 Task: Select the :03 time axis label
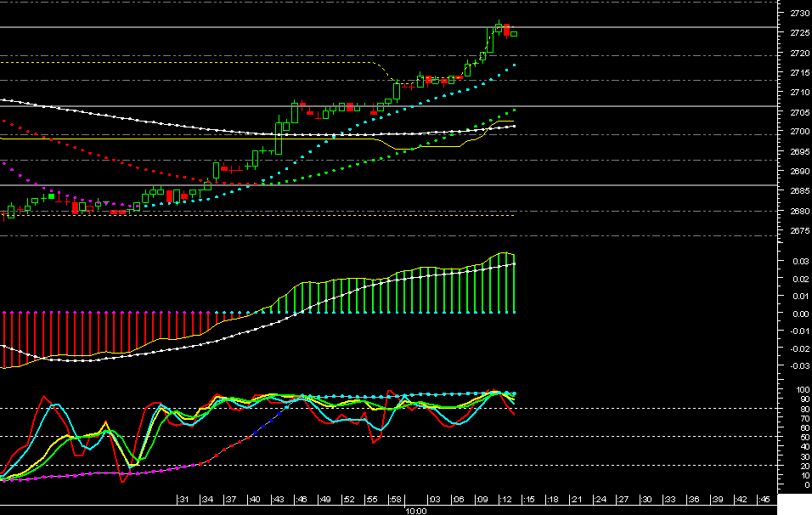tap(435, 500)
